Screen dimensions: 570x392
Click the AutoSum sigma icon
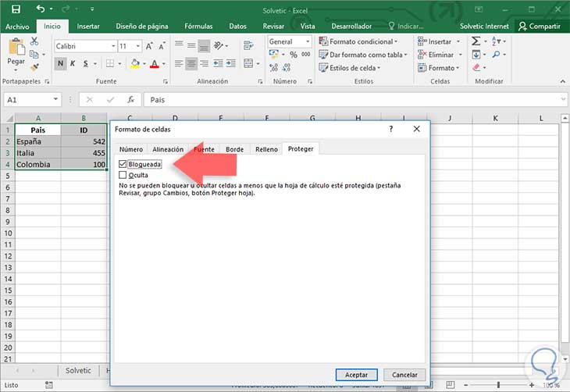click(x=476, y=41)
